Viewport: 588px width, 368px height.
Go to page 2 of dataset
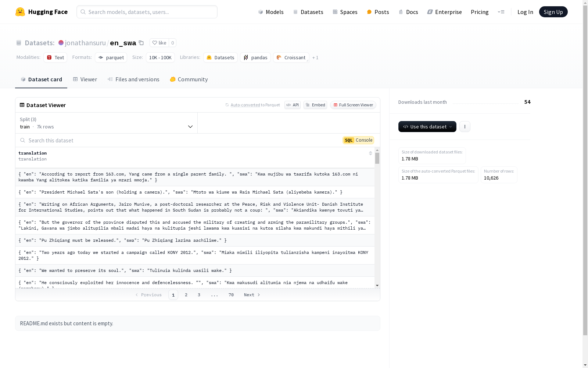point(186,295)
